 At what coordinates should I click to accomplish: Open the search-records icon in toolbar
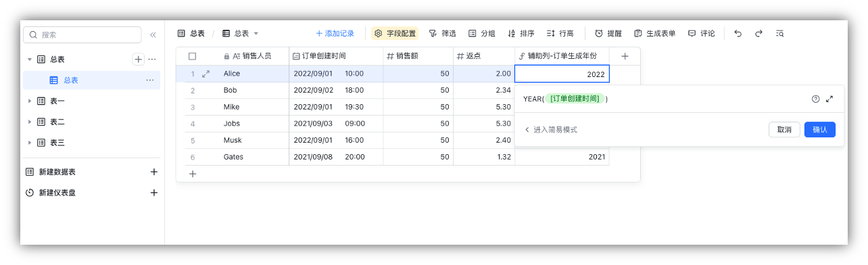tap(779, 33)
